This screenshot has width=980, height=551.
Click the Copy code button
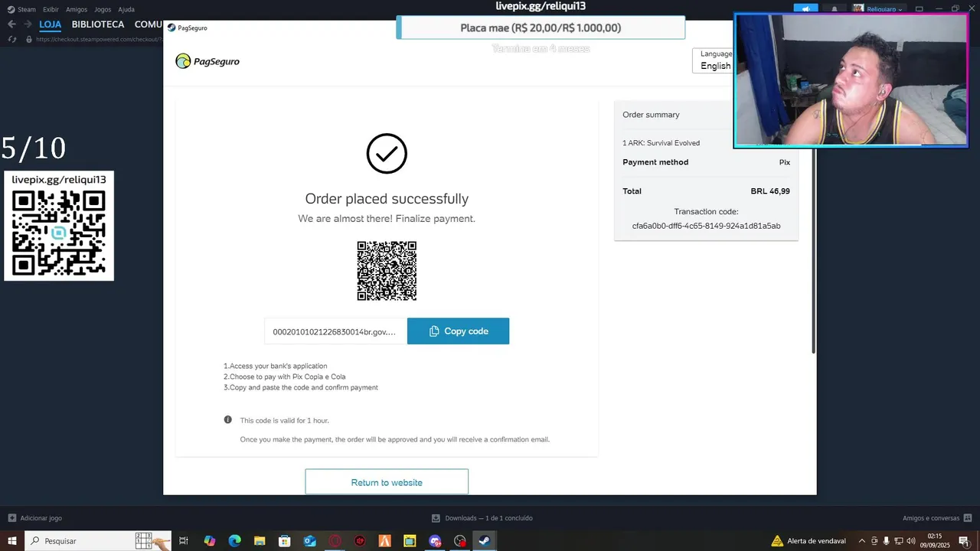[x=458, y=331]
